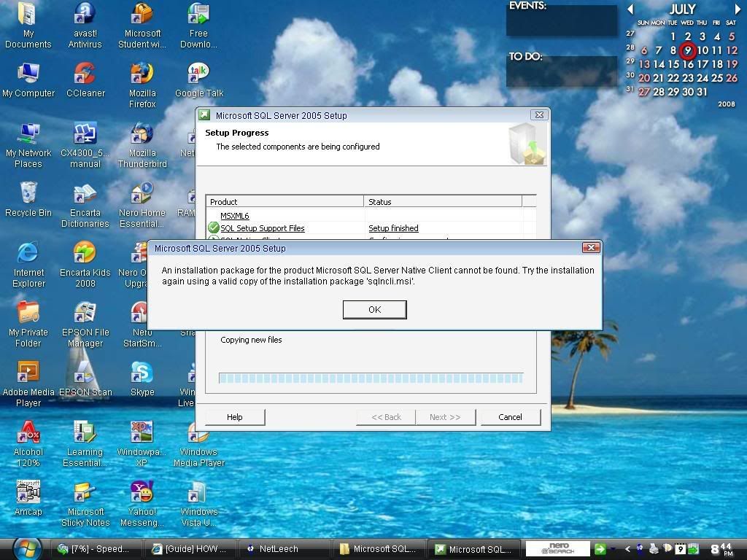
Task: Click the MSXML6 product link
Action: tap(235, 216)
